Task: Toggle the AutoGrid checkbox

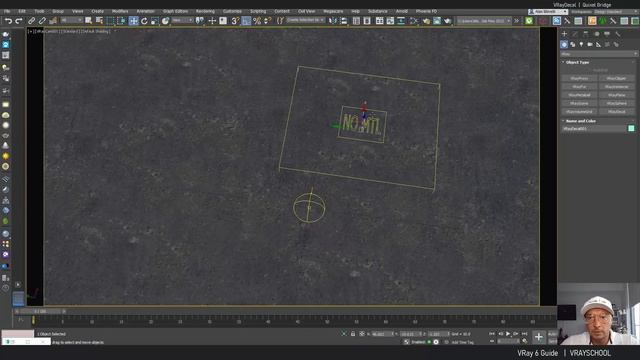Action: tap(600, 70)
